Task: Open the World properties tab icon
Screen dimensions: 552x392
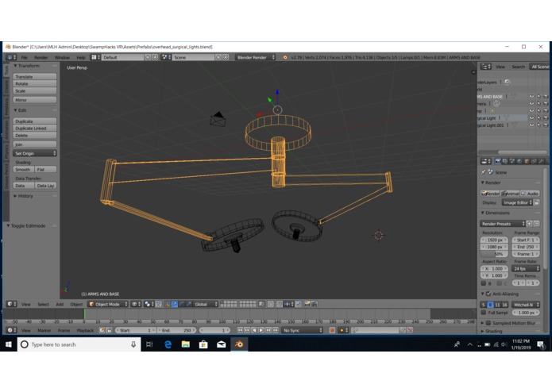Action: 519,161
